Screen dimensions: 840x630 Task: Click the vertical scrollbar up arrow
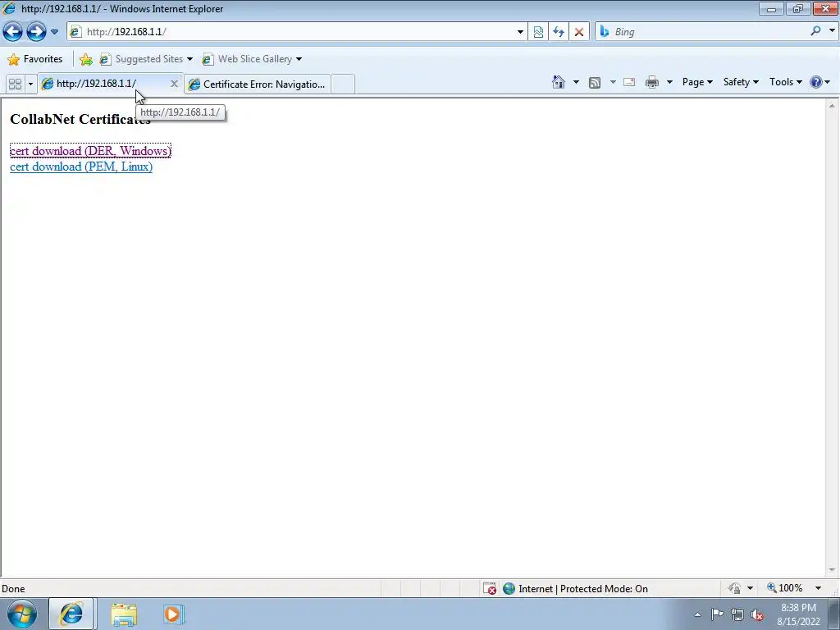tap(832, 106)
